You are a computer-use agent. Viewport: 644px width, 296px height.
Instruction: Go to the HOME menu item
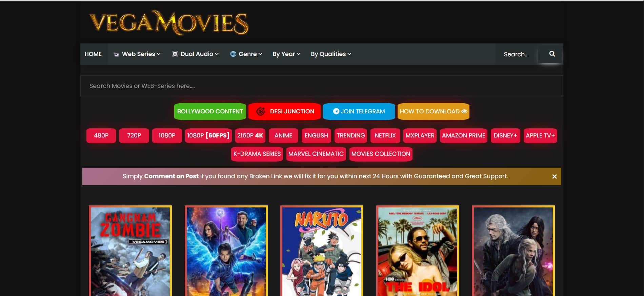pos(93,54)
